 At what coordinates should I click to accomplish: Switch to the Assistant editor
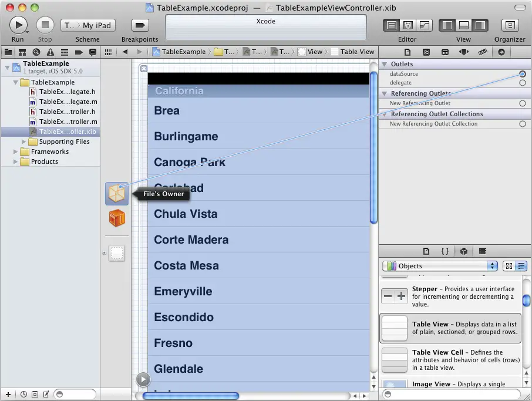(407, 25)
